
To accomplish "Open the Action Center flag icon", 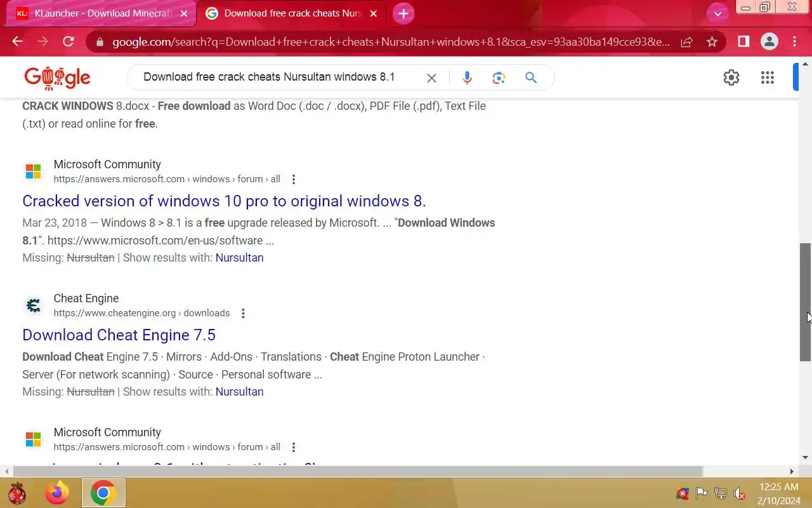I will click(702, 493).
